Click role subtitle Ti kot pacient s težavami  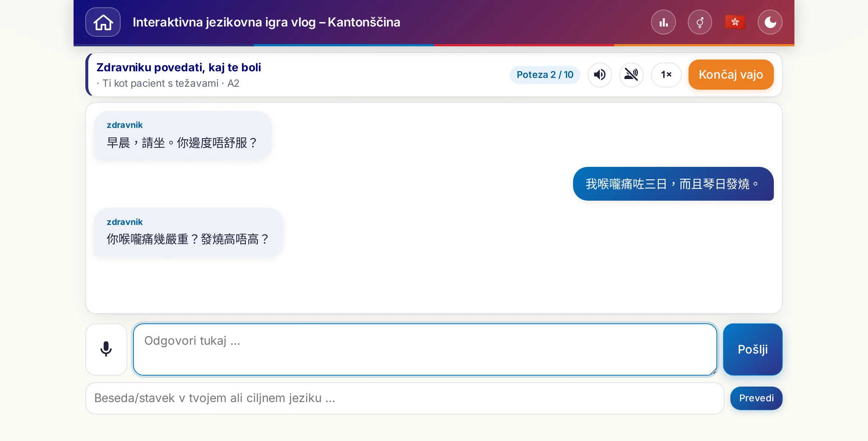160,83
